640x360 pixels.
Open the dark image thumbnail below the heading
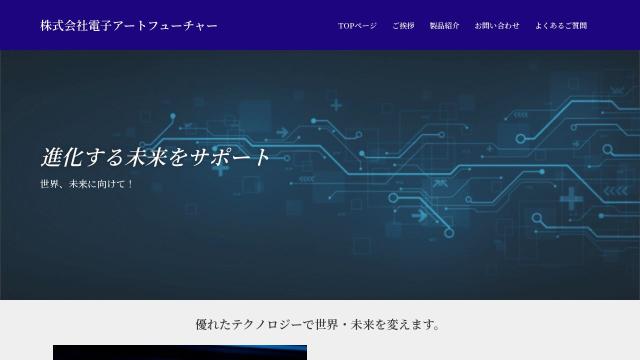pyautogui.click(x=180, y=352)
